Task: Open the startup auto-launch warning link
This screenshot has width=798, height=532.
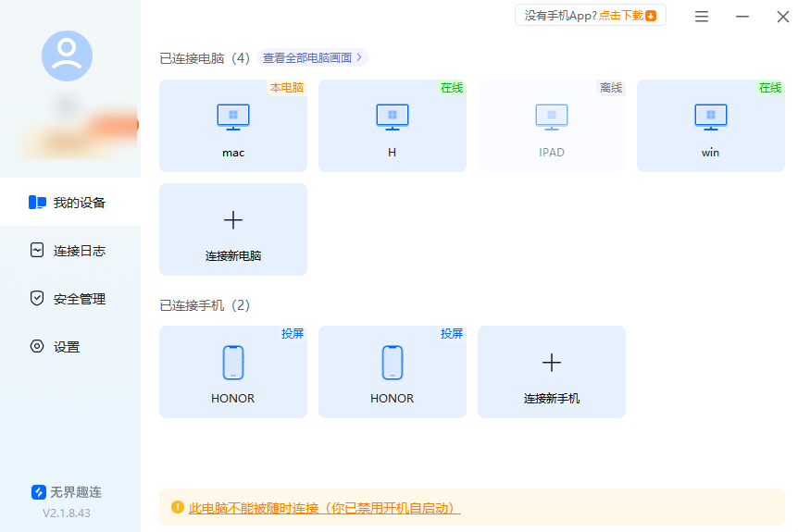Action: point(324,508)
